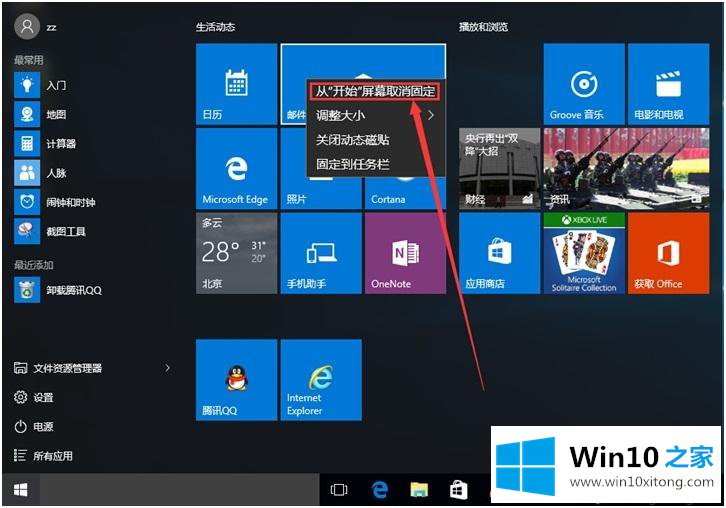Open the Resize (调整大小) submenu entry

[x=375, y=115]
